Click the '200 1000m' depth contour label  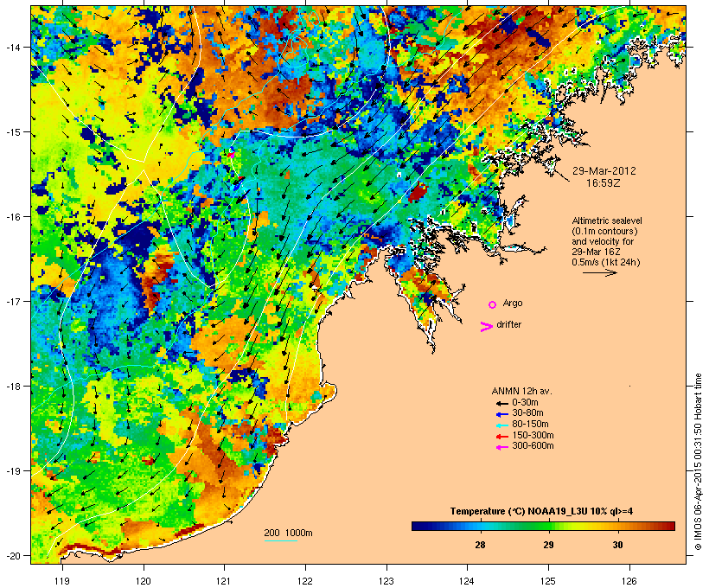click(288, 533)
